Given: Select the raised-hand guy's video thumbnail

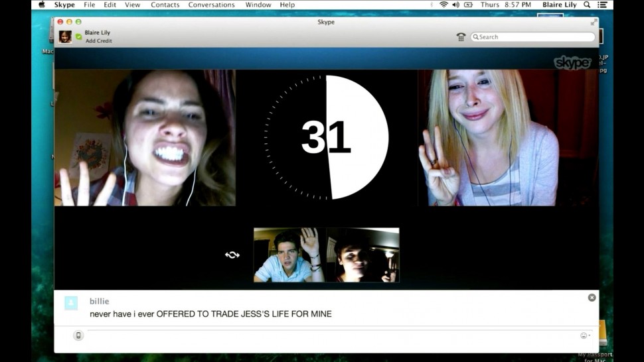Looking at the screenshot, I should [x=290, y=255].
